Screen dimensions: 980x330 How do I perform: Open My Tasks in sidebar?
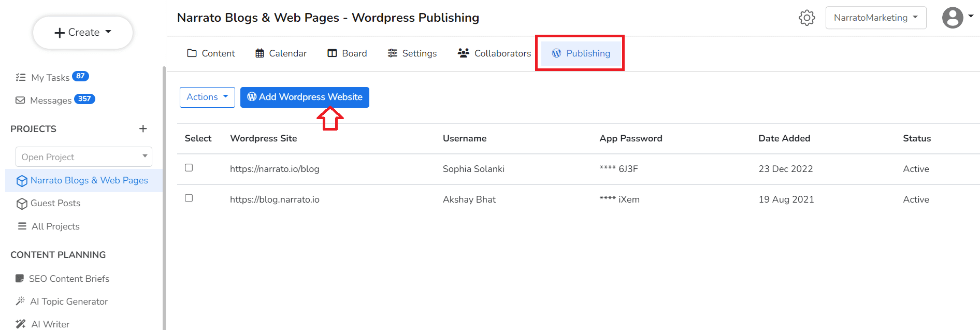click(x=50, y=77)
